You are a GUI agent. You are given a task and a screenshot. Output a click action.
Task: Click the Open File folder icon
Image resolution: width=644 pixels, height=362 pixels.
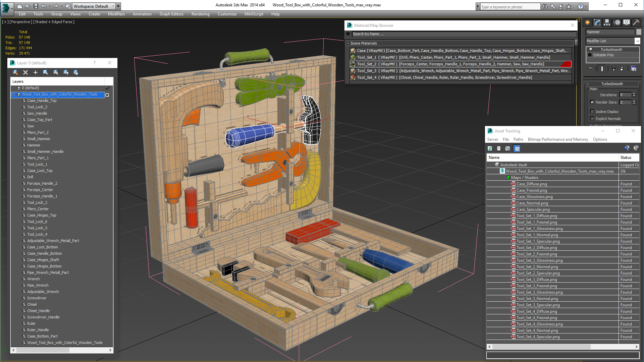(x=28, y=6)
